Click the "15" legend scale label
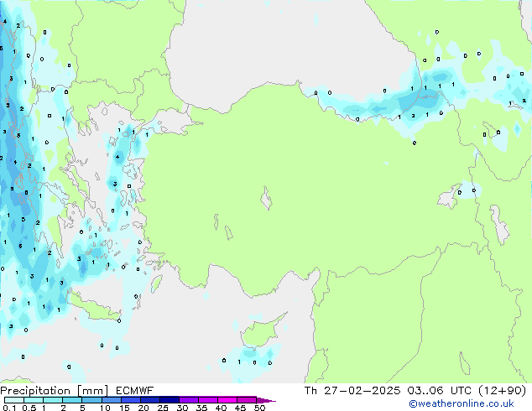532x411 pixels. 124,408
